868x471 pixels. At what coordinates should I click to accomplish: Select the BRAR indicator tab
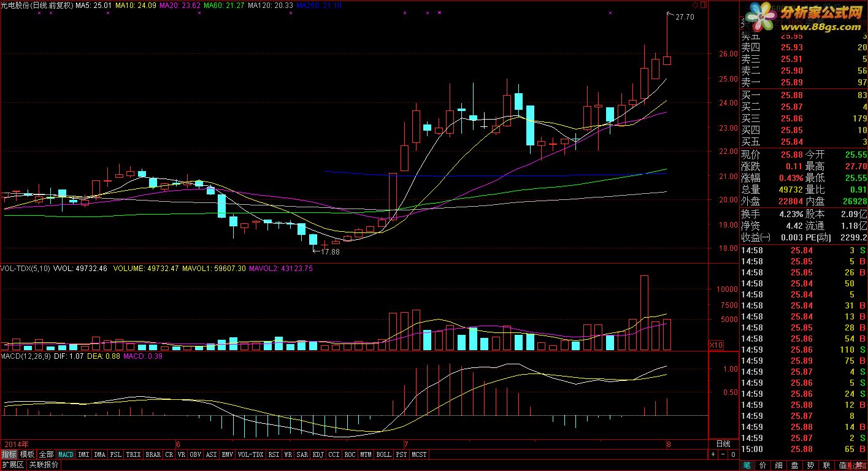click(153, 454)
